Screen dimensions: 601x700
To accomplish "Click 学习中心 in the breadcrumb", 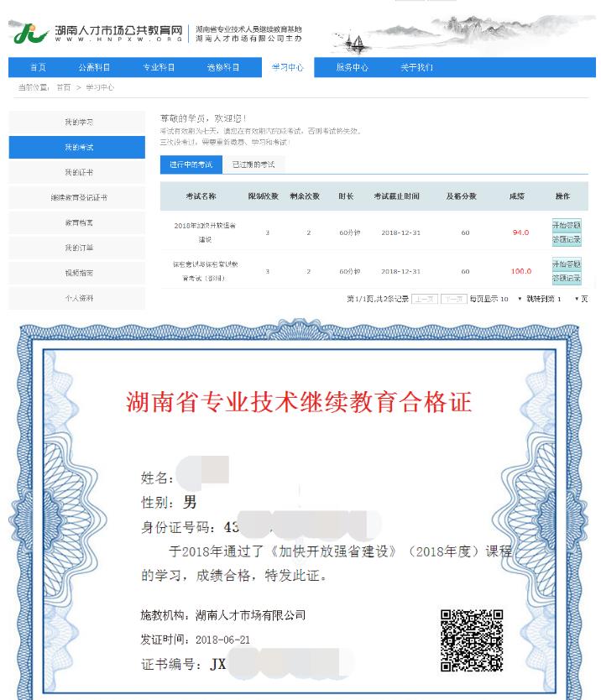I will coord(100,87).
